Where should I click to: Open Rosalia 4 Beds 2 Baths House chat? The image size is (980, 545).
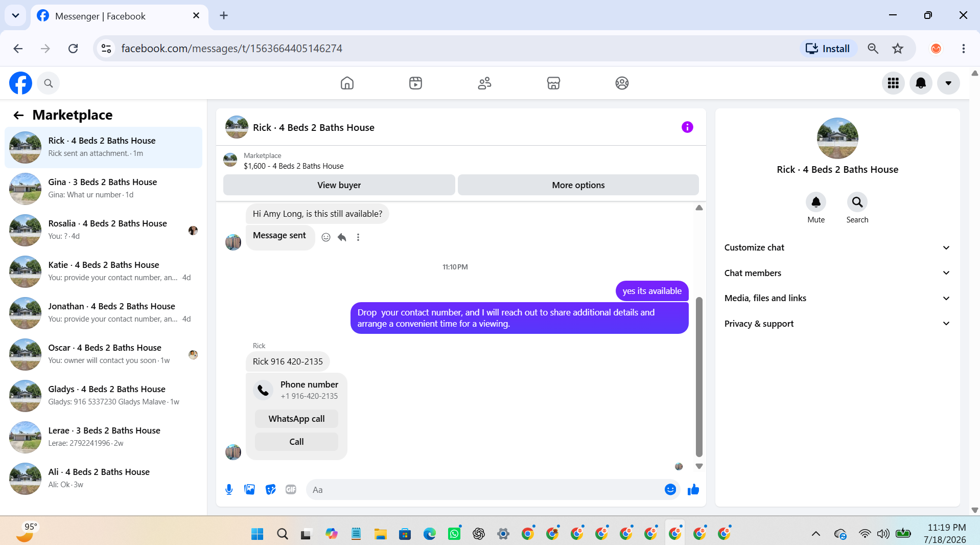tap(104, 230)
